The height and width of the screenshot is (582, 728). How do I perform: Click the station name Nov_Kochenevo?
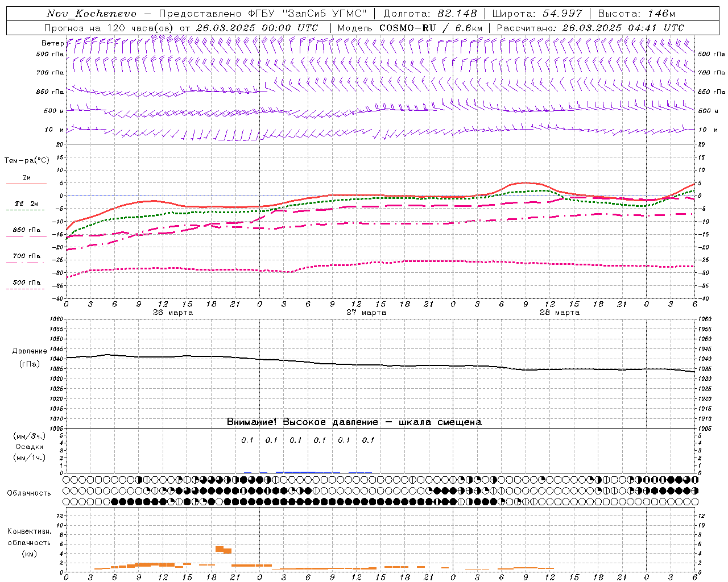pyautogui.click(x=92, y=14)
